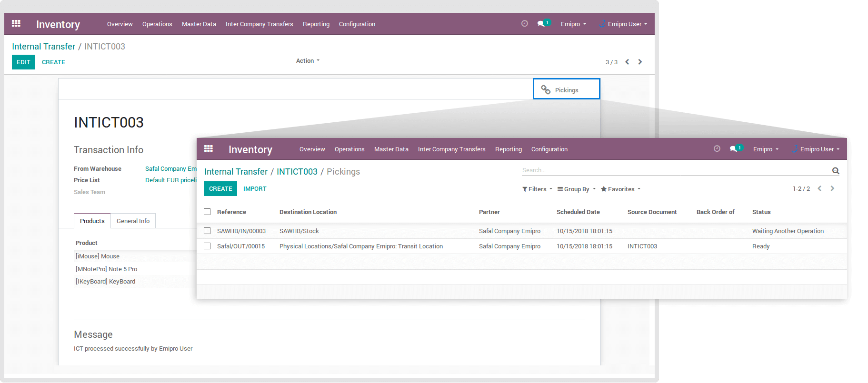The width and height of the screenshot is (868, 383).
Task: Open the apps grid in the back window
Action: click(16, 23)
